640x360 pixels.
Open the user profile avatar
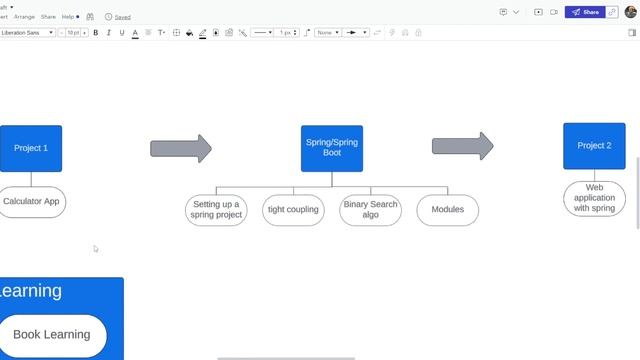631,12
